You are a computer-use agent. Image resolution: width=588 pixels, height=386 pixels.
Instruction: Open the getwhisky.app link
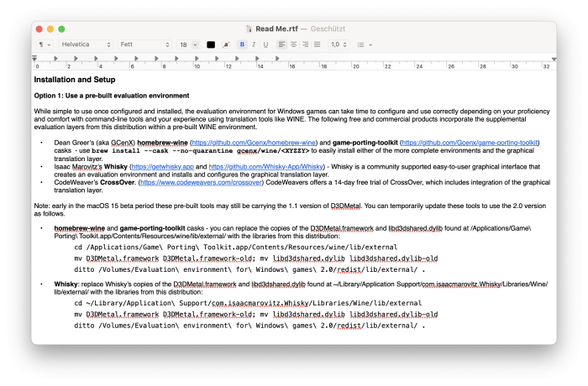[162, 167]
